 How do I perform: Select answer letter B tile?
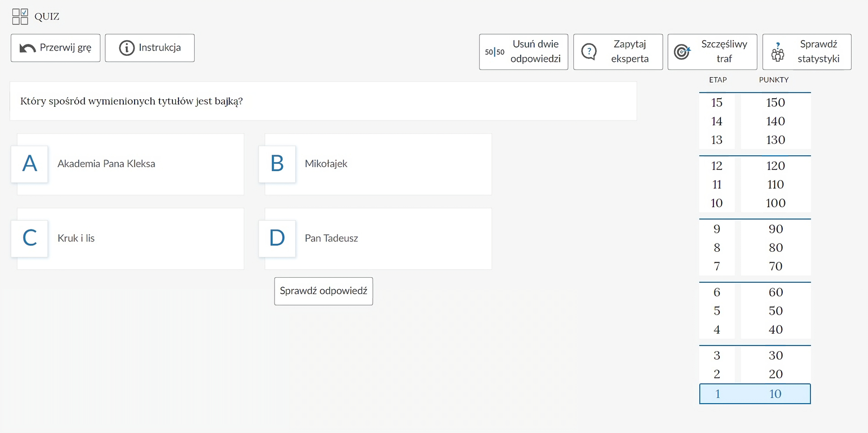pos(277,164)
